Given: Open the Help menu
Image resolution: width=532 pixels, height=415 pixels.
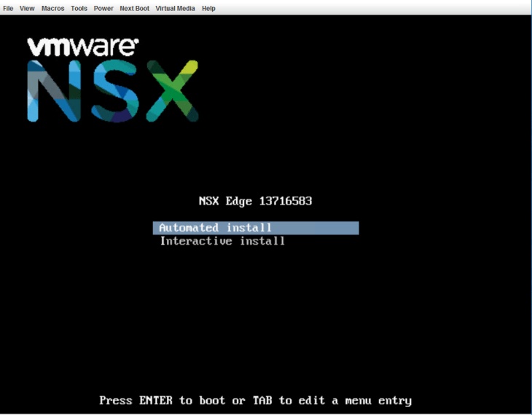Looking at the screenshot, I should [208, 9].
